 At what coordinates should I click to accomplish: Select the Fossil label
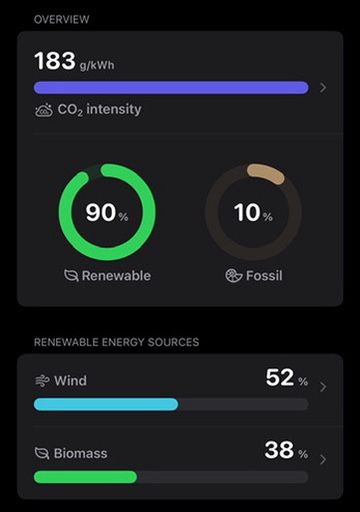[264, 276]
